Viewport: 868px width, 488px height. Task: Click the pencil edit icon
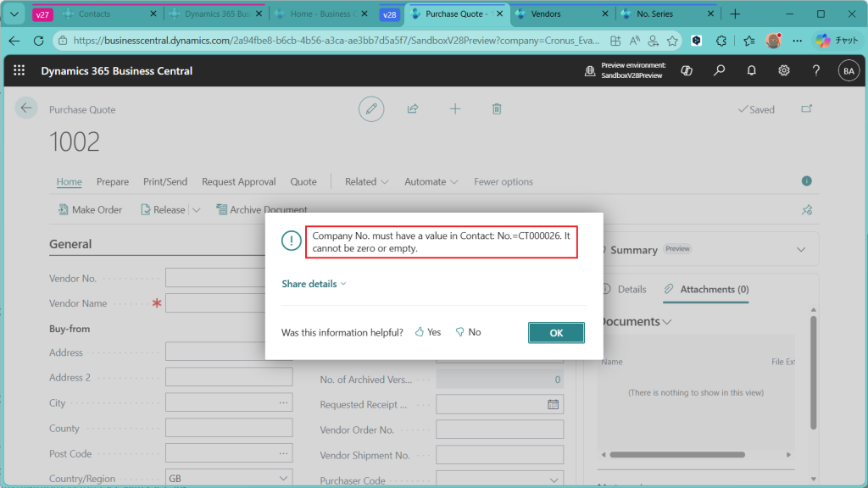pos(370,108)
